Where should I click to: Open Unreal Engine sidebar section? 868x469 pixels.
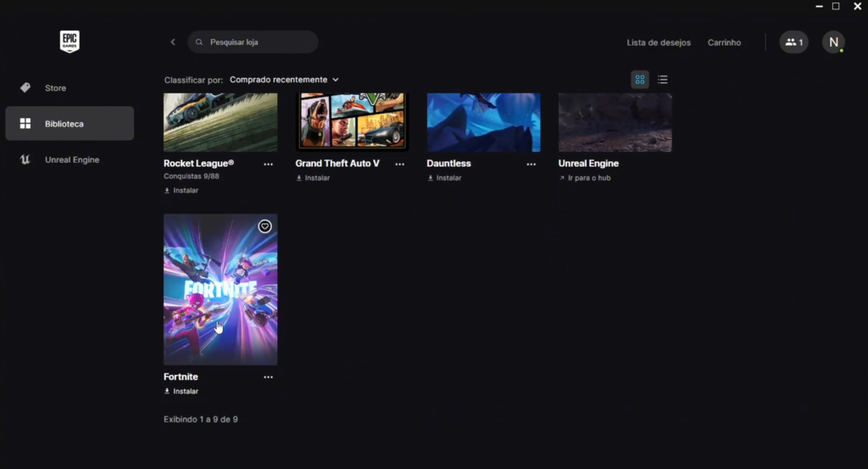point(72,160)
